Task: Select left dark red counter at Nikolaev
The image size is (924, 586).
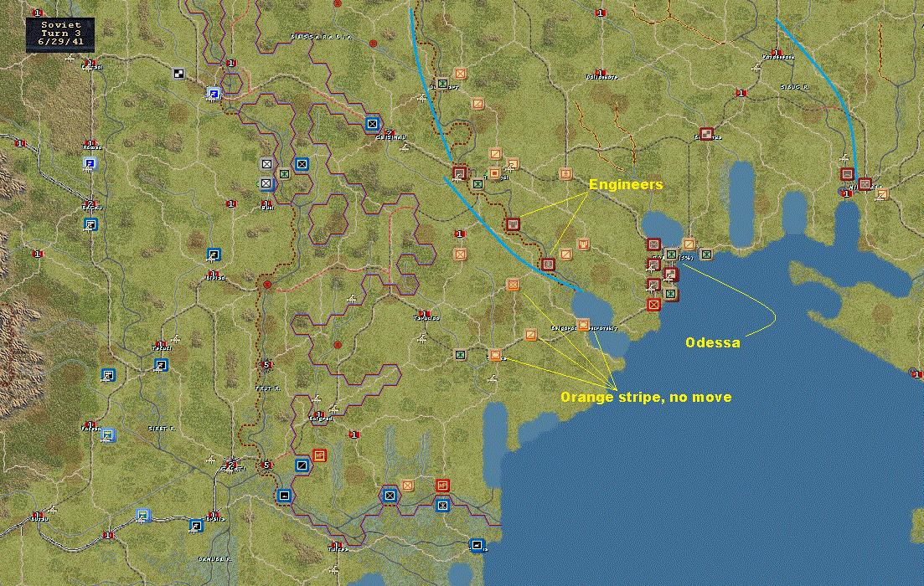Action: (x=848, y=174)
